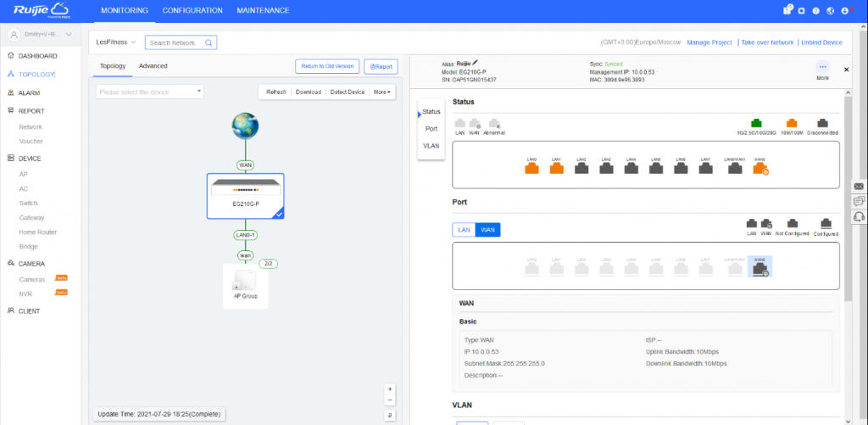Image resolution: width=868 pixels, height=425 pixels.
Task: Open the More dropdown in topology toolbar
Action: tap(383, 92)
